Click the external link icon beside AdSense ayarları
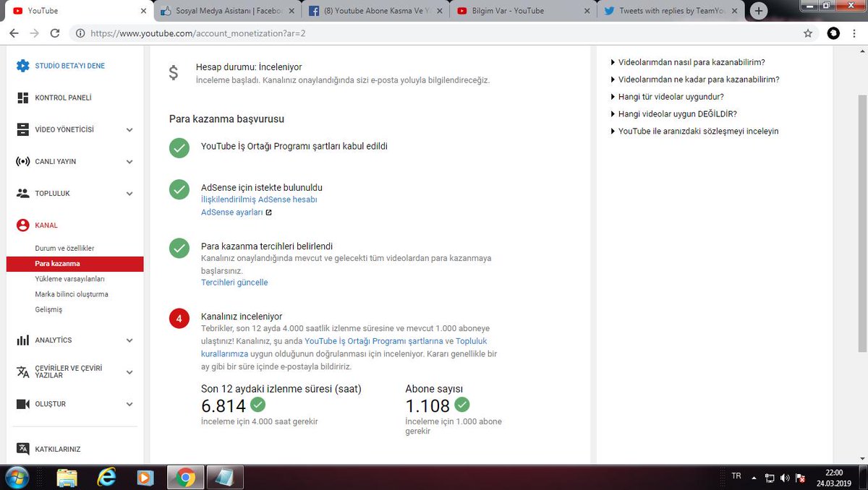This screenshot has width=868, height=490. 268,212
